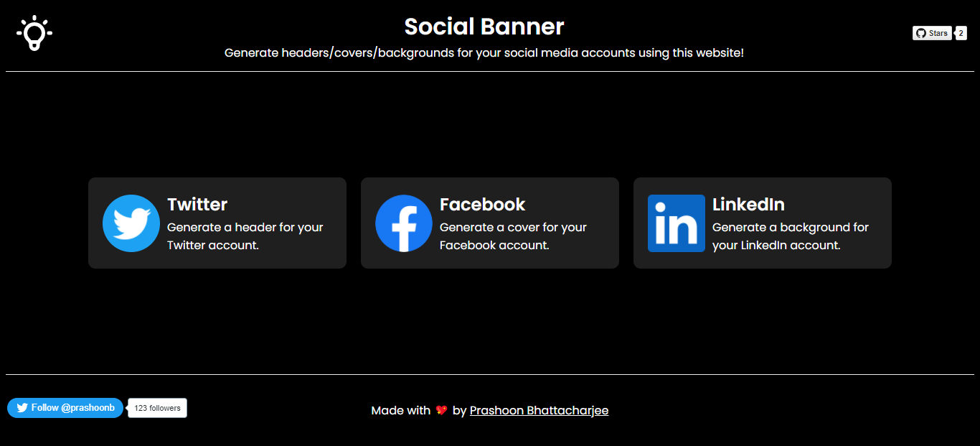Click the Twitter card description text
This screenshot has height=446, width=980.
[245, 236]
